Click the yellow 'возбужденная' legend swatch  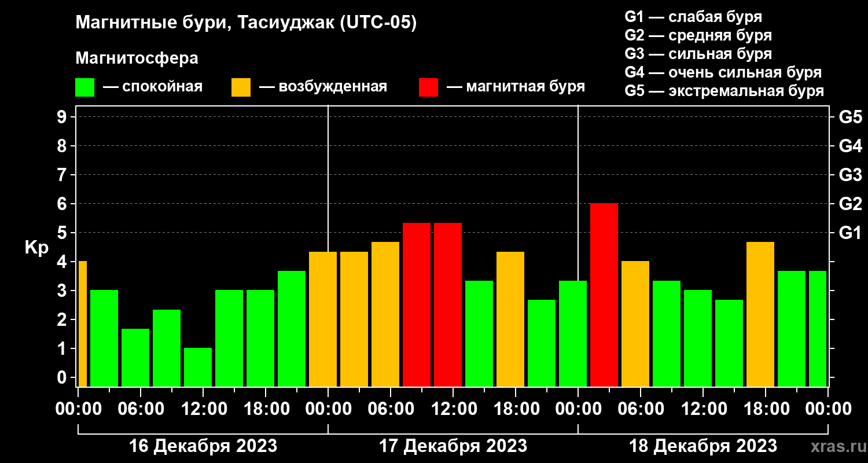pyautogui.click(x=241, y=87)
